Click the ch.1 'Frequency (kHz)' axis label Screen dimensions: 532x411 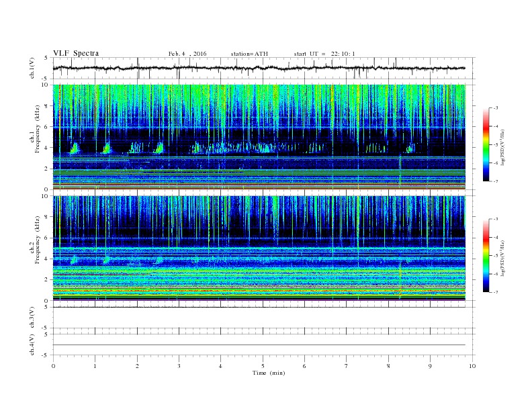38,129
